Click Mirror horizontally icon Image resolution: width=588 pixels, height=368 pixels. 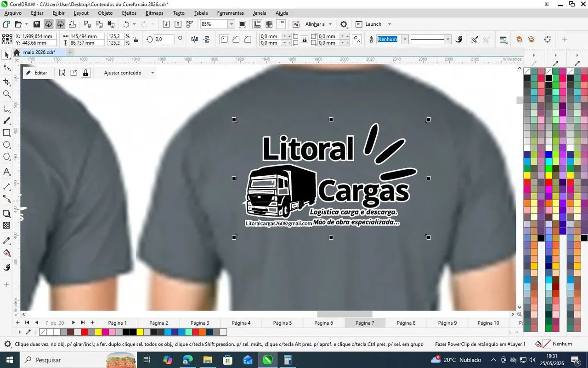(194, 40)
